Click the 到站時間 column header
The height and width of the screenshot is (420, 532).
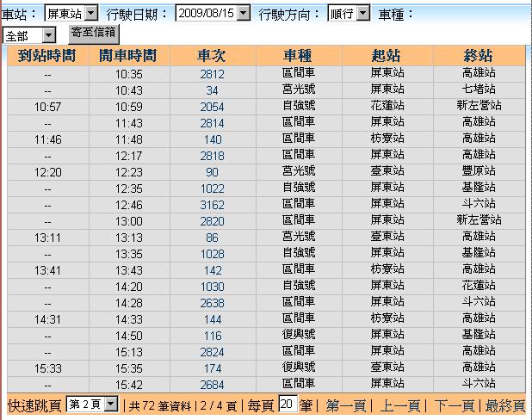click(x=46, y=55)
